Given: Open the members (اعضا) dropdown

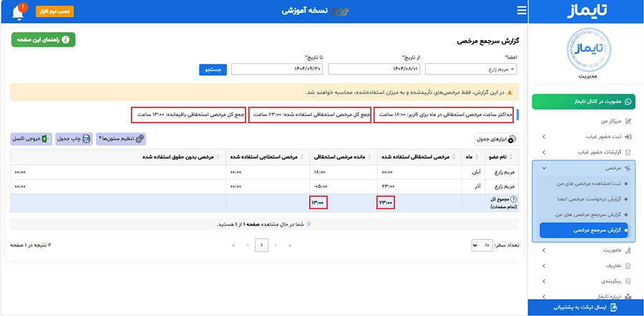Looking at the screenshot, I should point(471,69).
